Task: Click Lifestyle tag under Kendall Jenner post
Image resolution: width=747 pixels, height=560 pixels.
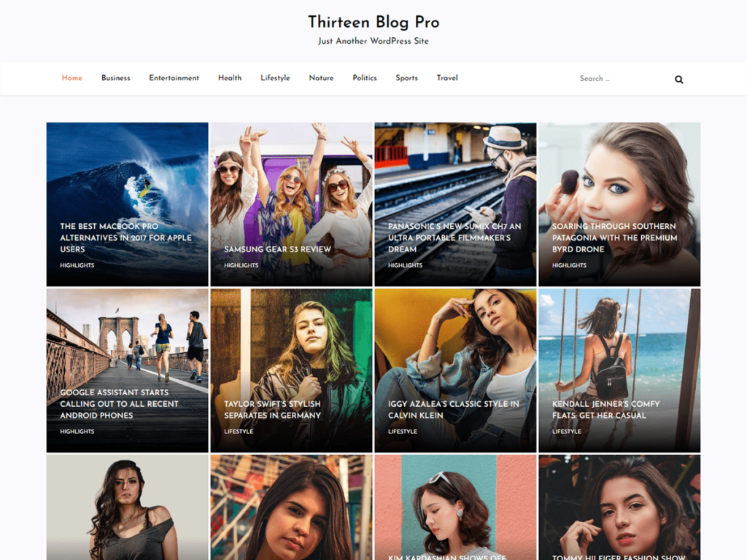Action: tap(566, 432)
